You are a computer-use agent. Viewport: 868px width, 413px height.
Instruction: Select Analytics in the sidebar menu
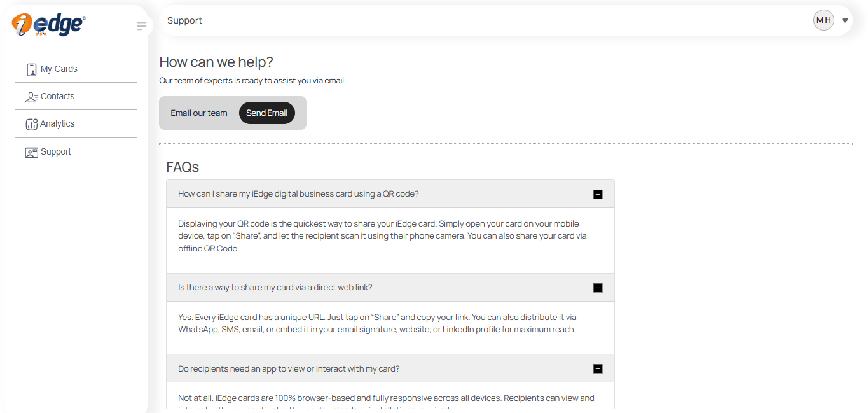tap(57, 123)
